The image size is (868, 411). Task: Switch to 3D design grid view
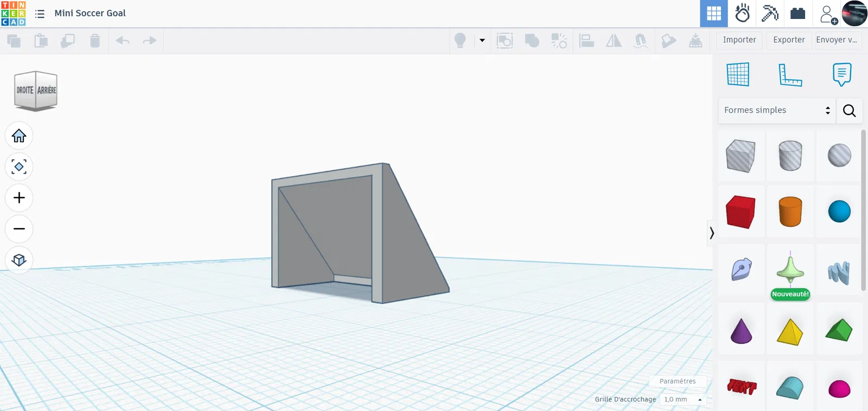(714, 14)
